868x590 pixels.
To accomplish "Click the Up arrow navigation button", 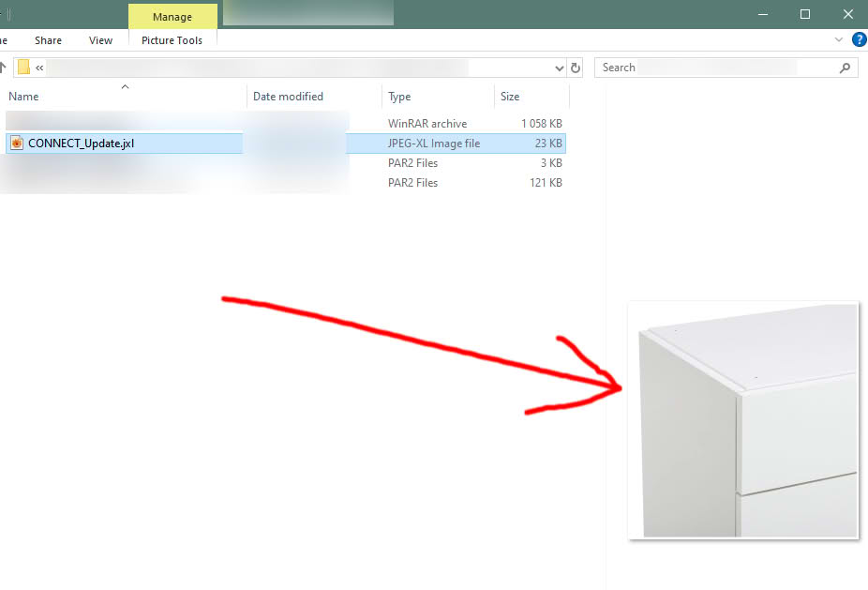I will coord(3,68).
